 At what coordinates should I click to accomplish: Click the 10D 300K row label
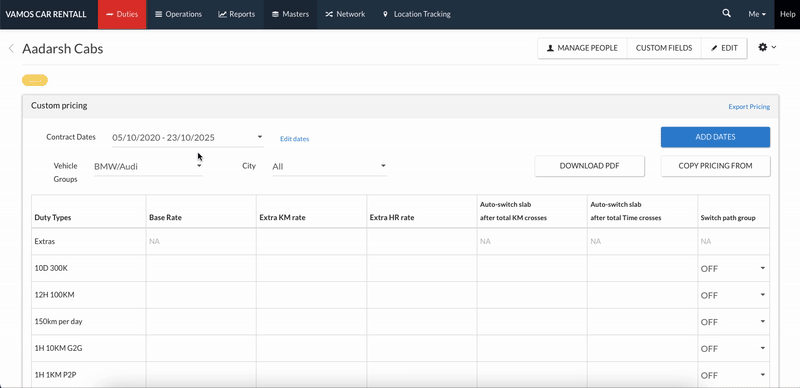pos(51,268)
